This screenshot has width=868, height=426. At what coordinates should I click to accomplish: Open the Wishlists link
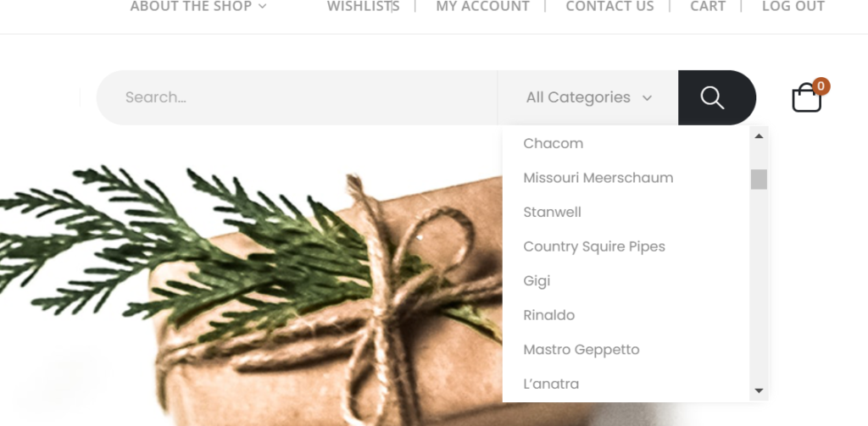click(363, 7)
